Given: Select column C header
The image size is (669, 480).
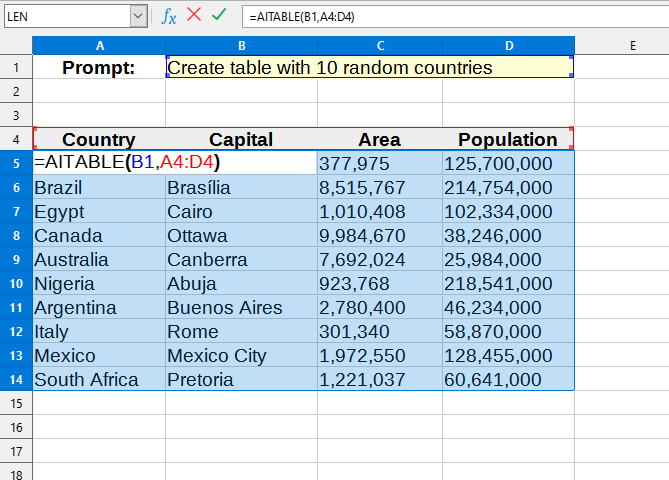Looking at the screenshot, I should point(379,46).
